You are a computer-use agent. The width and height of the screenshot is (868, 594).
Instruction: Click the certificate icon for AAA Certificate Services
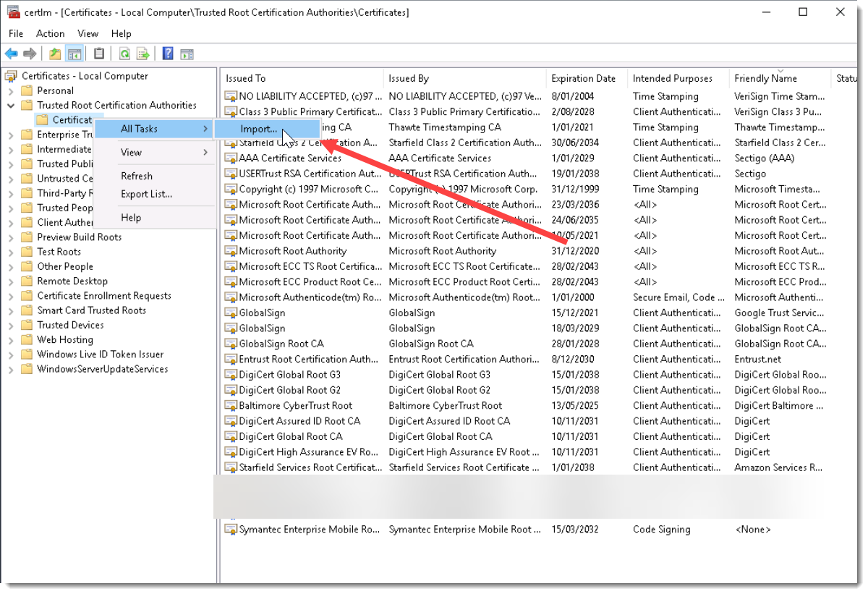(x=231, y=158)
